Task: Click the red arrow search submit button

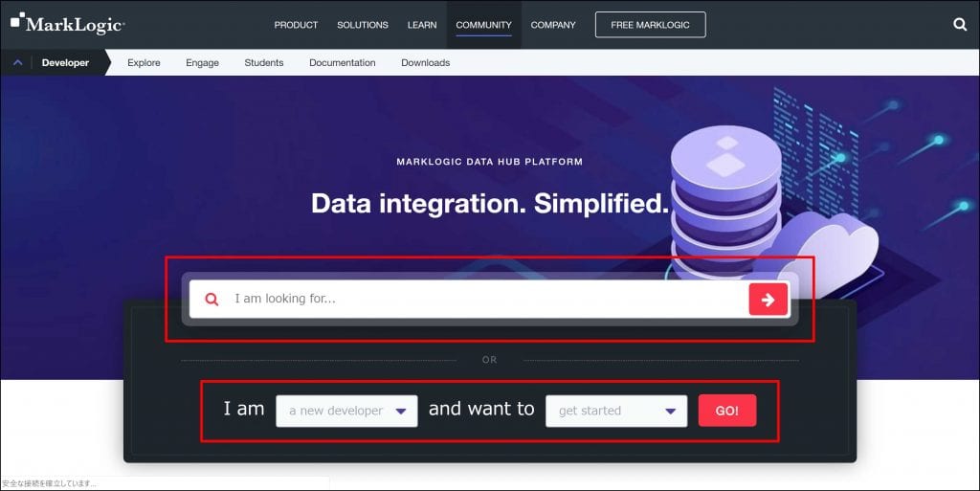Action: (x=768, y=300)
